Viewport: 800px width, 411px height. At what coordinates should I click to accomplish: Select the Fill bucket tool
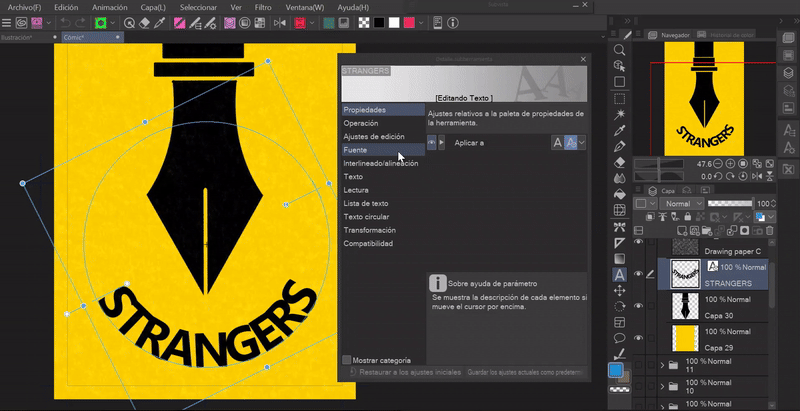(619, 194)
